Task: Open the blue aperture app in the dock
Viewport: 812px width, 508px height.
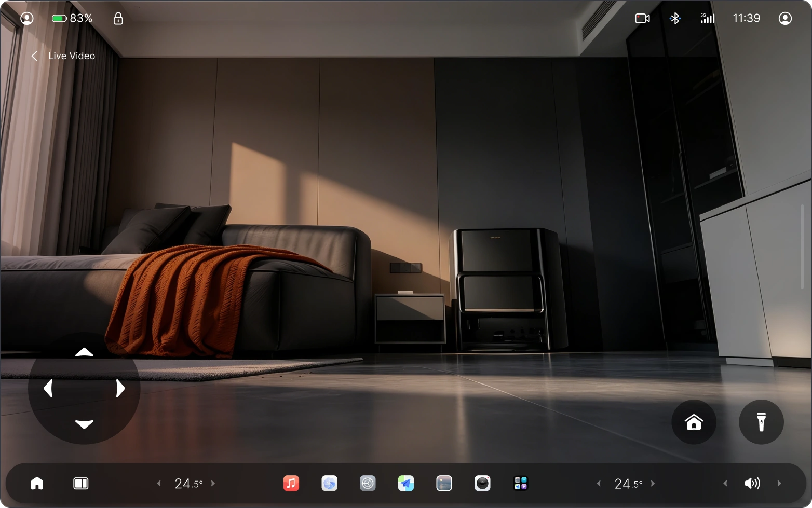Action: tap(330, 484)
